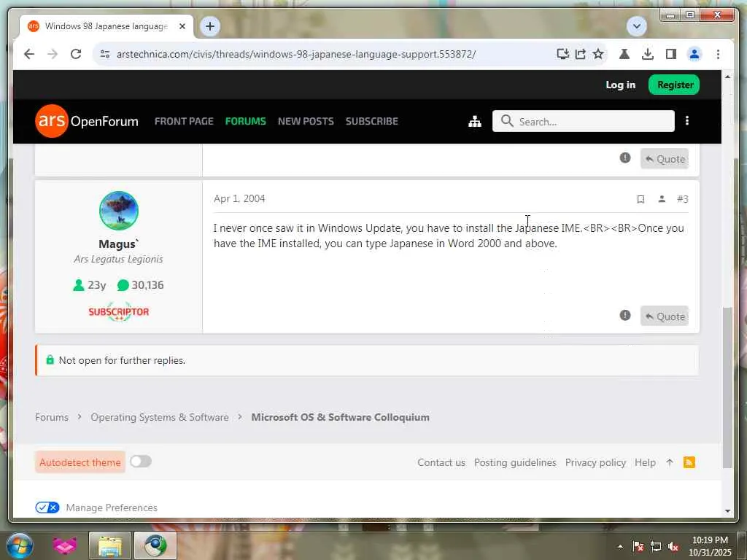Click the address bar URL
The width and height of the screenshot is (747, 560).
296,54
